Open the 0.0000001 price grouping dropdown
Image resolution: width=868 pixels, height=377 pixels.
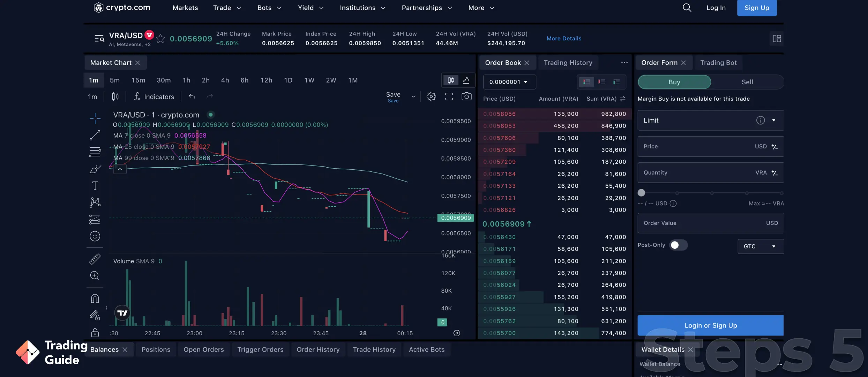tap(509, 82)
